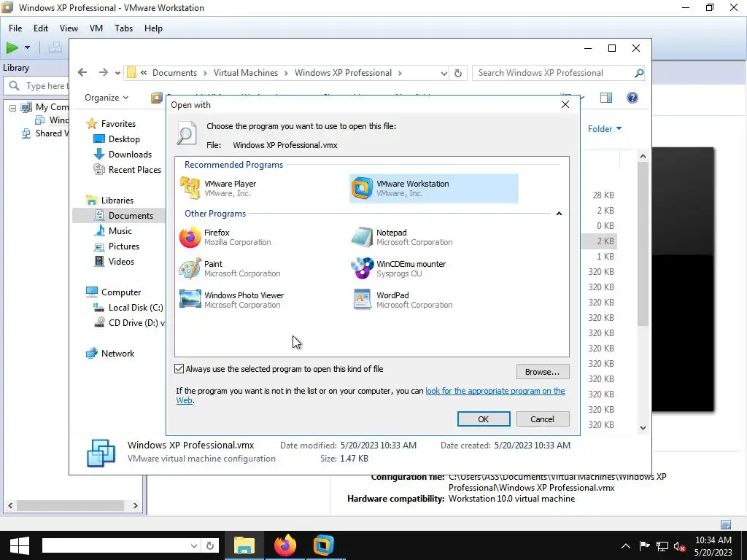Select Music library
The height and width of the screenshot is (560, 747).
click(x=120, y=231)
